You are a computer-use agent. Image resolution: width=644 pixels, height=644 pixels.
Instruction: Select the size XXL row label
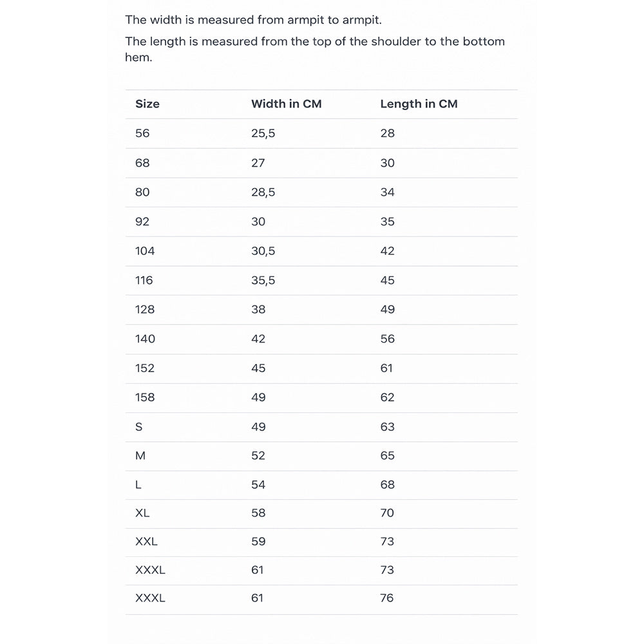[146, 542]
